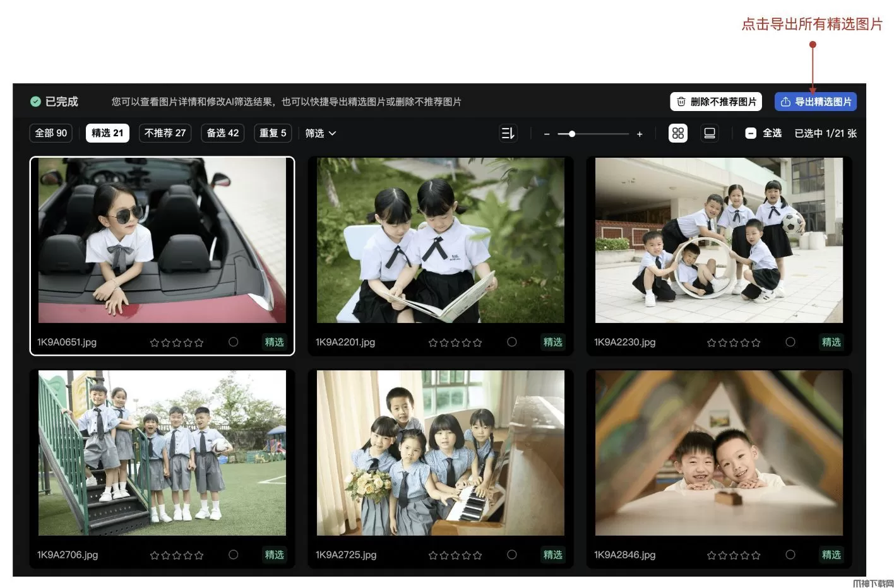Viewport: 894px width, 588px height.
Task: Select circle checkbox for 1K9A2706.jpg
Action: (234, 555)
